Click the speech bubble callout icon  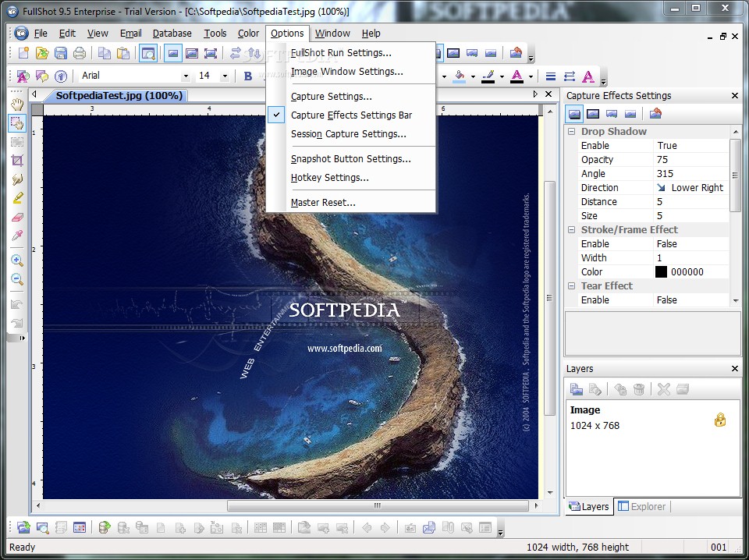point(42,76)
